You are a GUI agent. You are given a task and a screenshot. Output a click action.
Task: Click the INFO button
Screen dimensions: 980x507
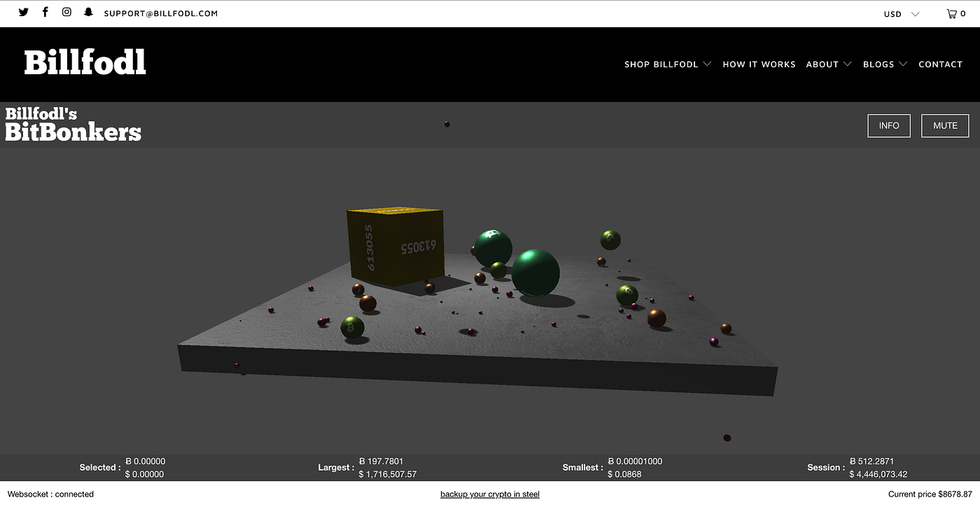coord(889,125)
